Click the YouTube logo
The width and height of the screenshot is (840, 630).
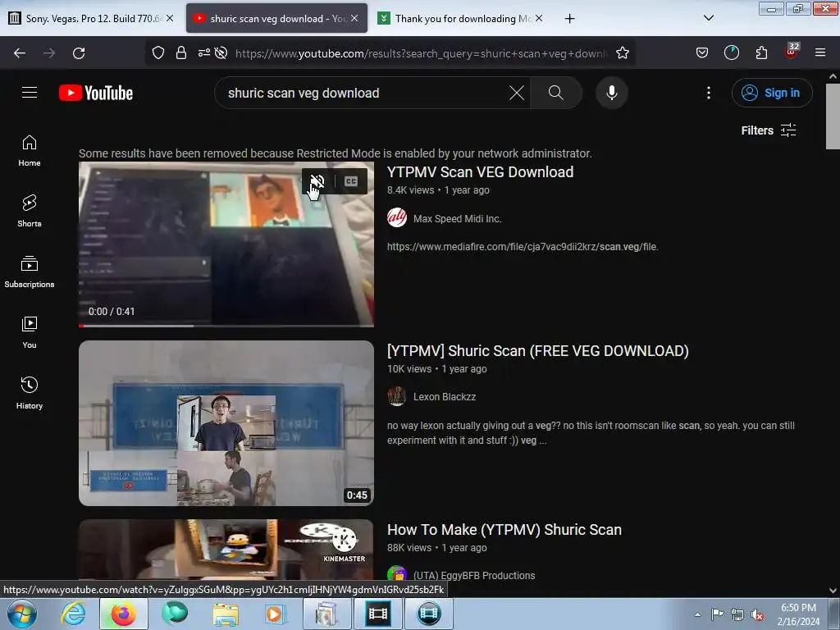click(96, 93)
